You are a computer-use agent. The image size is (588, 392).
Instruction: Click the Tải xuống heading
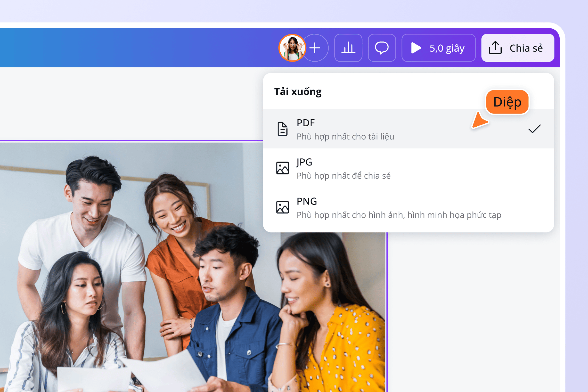click(298, 92)
